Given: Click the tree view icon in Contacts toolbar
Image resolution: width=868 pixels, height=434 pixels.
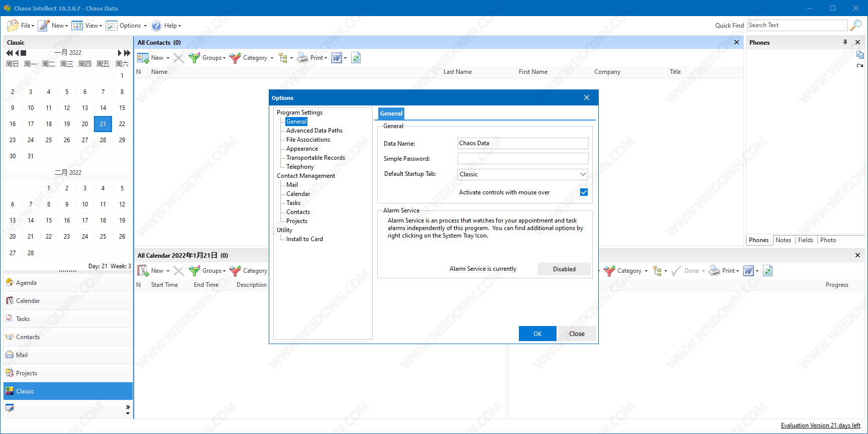Looking at the screenshot, I should click(283, 58).
